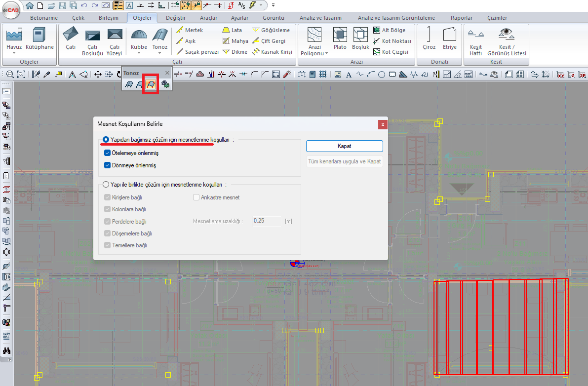Choose the Lata tool
The image size is (588, 386).
coord(232,30)
